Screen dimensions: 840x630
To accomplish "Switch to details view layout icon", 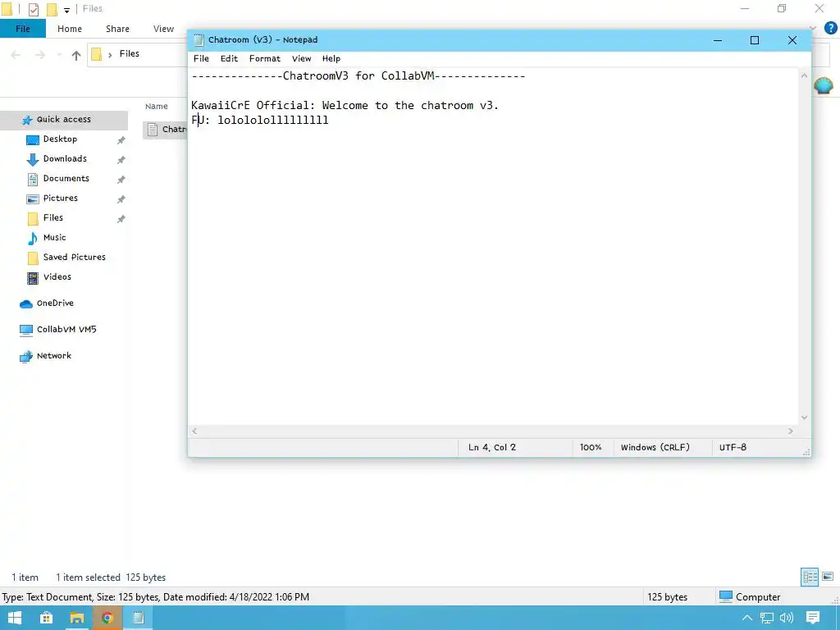I will [810, 577].
